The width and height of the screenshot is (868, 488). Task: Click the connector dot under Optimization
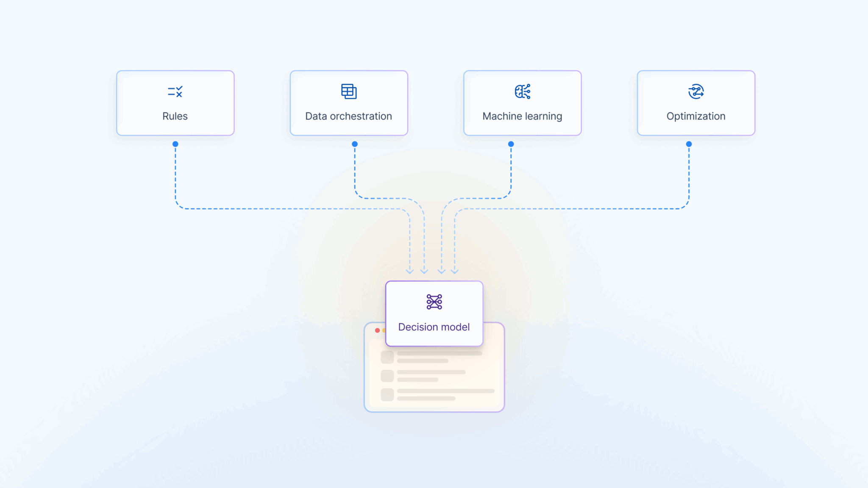pyautogui.click(x=689, y=144)
